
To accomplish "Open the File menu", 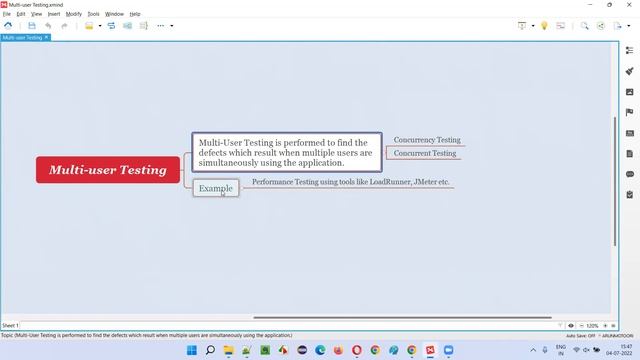I will [x=7, y=14].
